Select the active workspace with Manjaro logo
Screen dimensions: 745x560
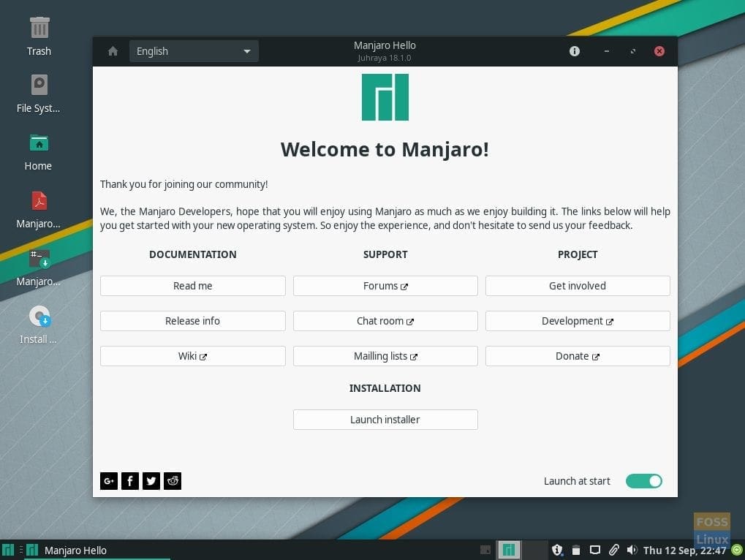coord(509,550)
